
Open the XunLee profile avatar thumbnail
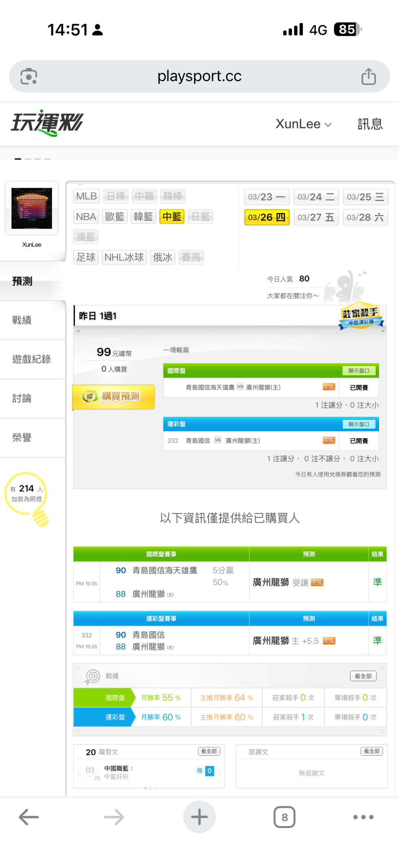click(32, 208)
